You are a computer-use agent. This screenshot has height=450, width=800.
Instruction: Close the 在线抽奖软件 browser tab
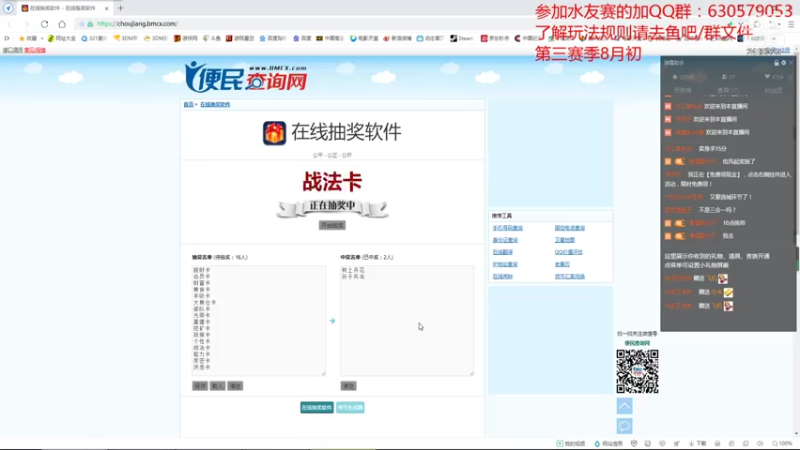pyautogui.click(x=106, y=8)
